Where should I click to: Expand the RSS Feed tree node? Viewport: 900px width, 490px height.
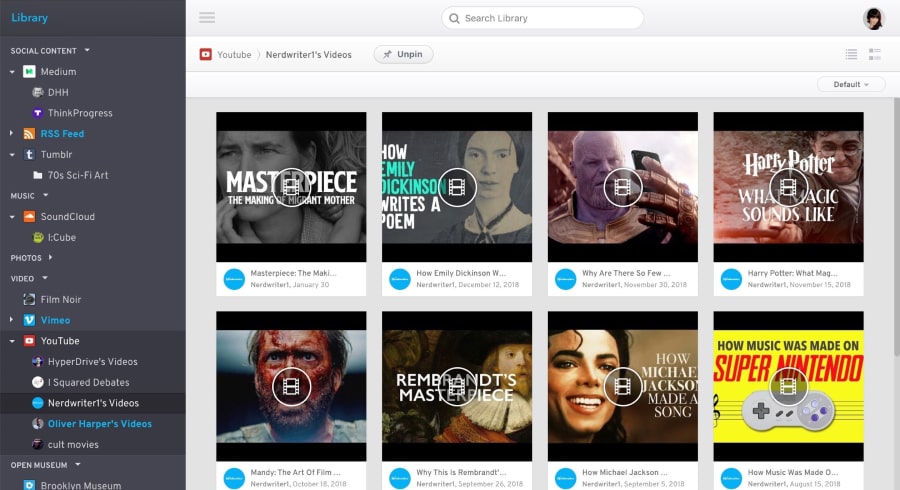click(11, 133)
